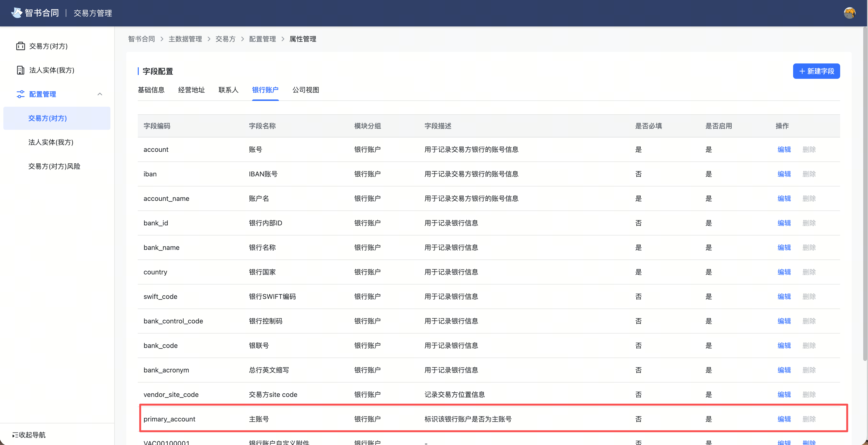This screenshot has width=868, height=445.
Task: Click the 字段编码 column header
Action: tap(157, 126)
